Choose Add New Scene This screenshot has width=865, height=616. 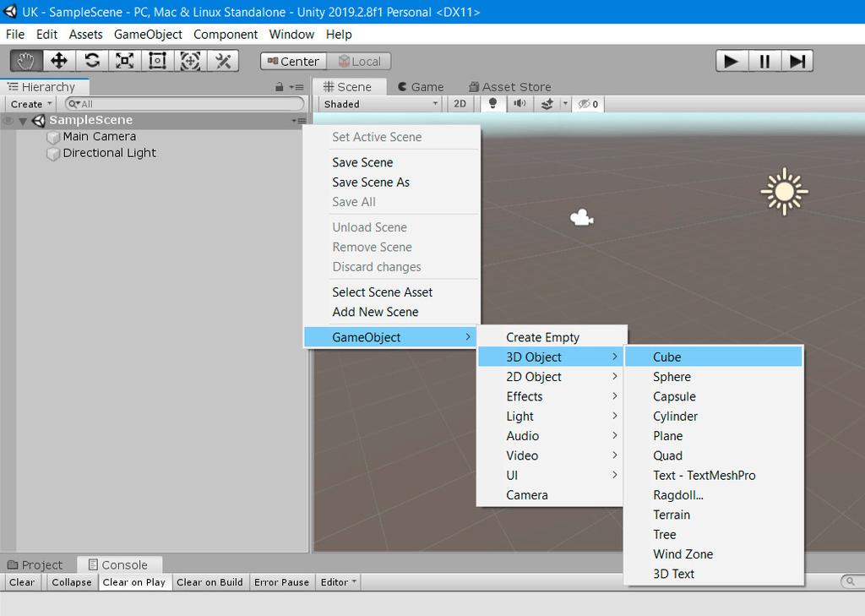(392, 312)
